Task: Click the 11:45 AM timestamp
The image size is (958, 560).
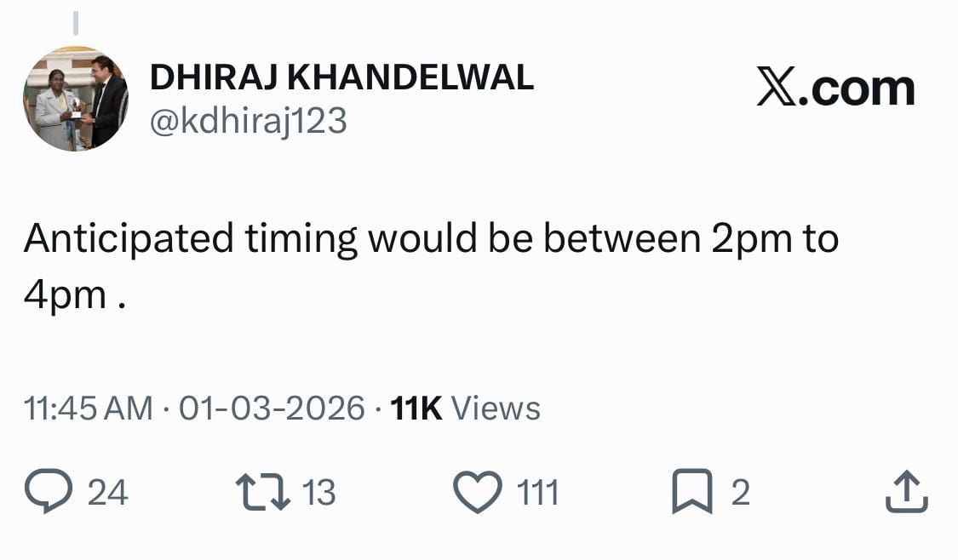Action: (89, 409)
